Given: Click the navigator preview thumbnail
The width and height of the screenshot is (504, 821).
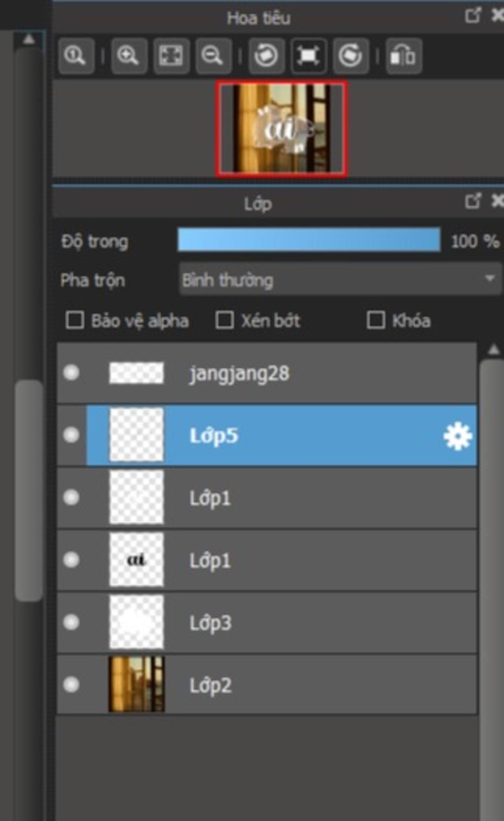Looking at the screenshot, I should [281, 129].
